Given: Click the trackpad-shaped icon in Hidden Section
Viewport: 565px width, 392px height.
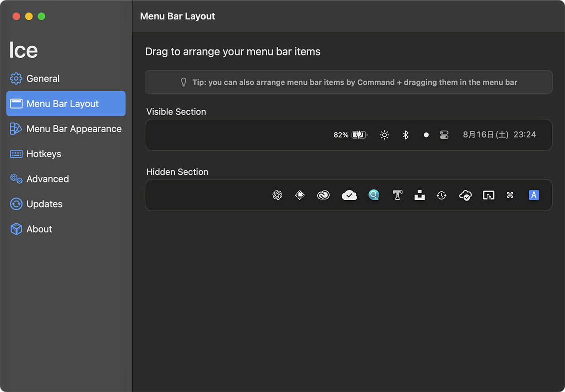Looking at the screenshot, I should click(489, 195).
